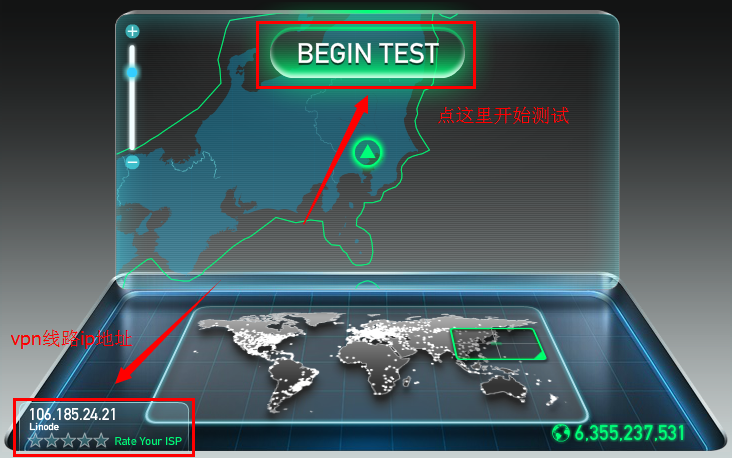Click the 6,355,237,531 total tests counter

[629, 433]
